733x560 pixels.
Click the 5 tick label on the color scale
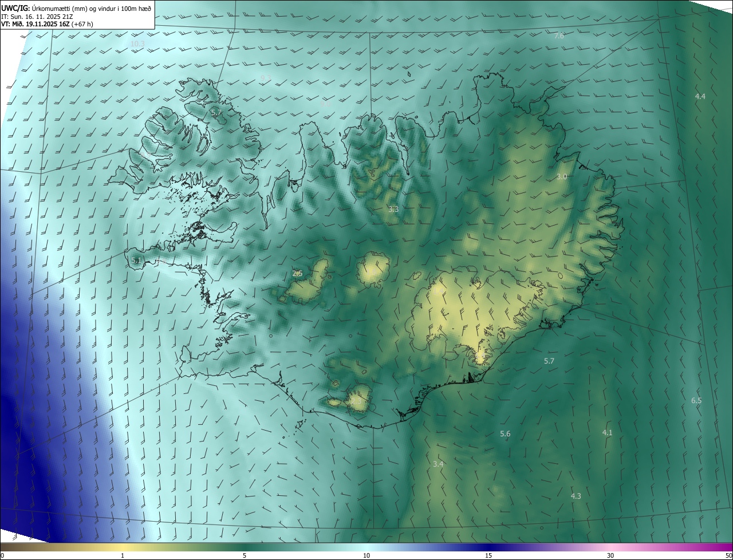[x=245, y=556]
